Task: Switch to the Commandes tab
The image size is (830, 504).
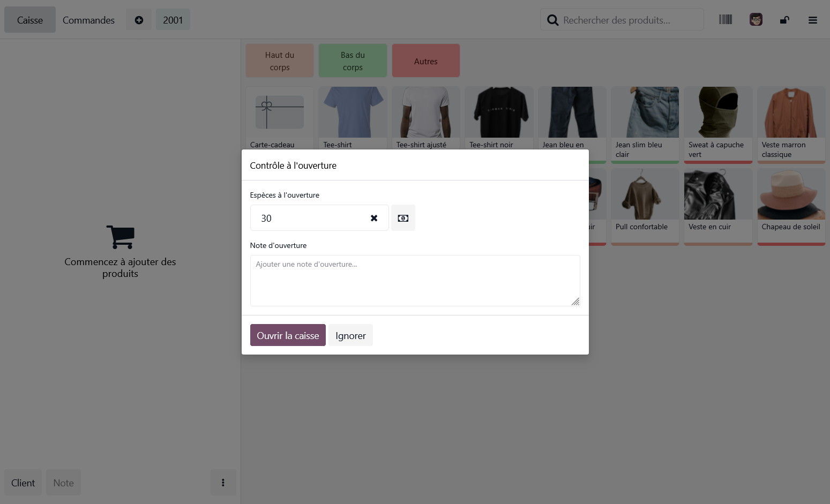Action: click(88, 20)
